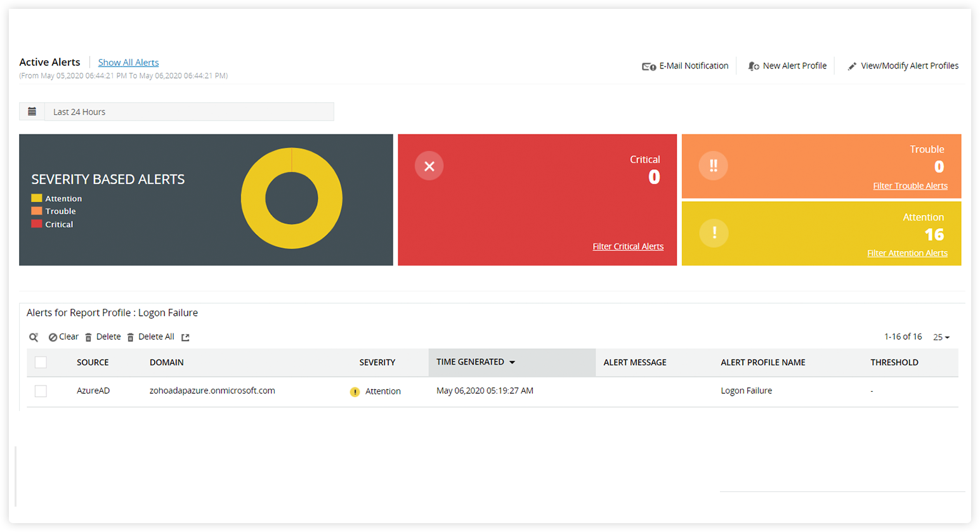Open the calendar date range icon
Screen dimensions: 980x532
pos(32,112)
